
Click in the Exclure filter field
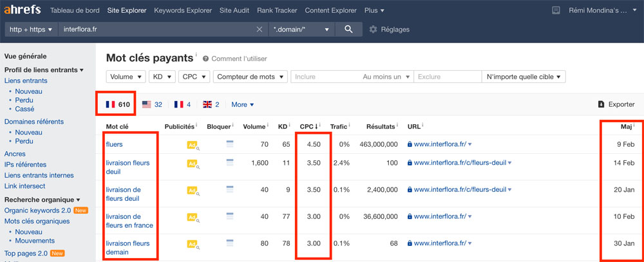[448, 77]
